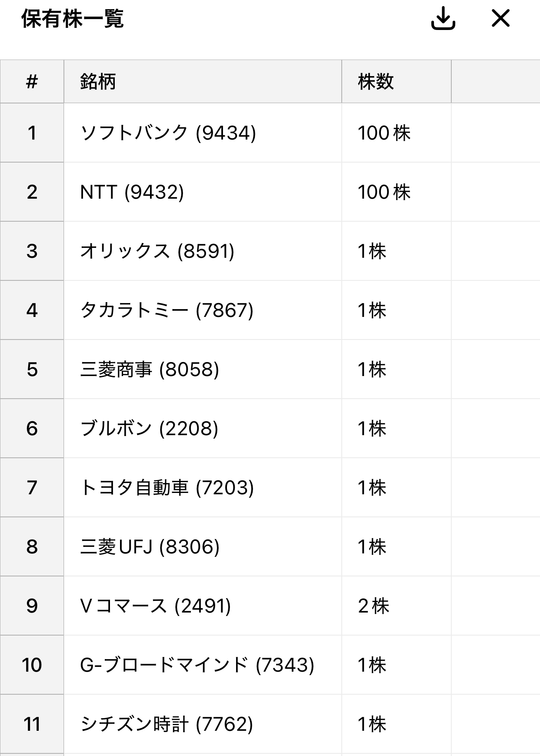Click the 100株 cell for ソフトバンク
This screenshot has width=540, height=756.
click(397, 133)
